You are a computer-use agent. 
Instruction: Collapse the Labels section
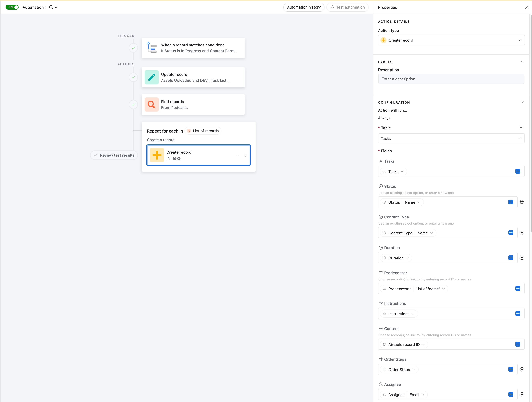pos(522,62)
